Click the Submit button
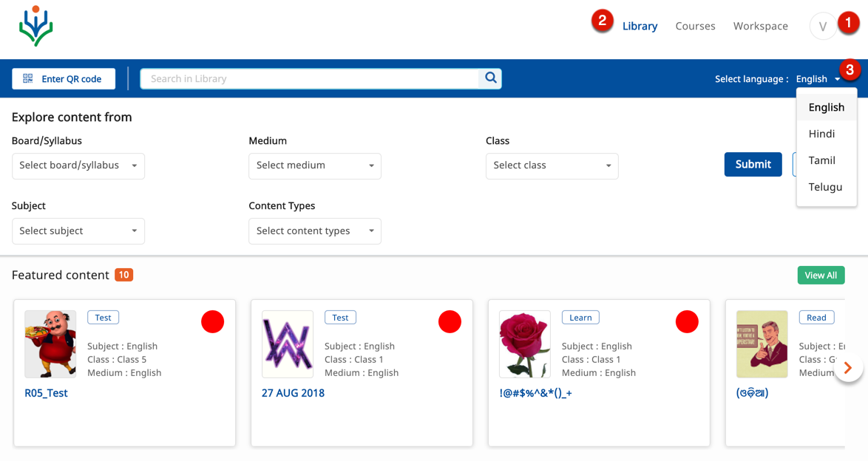This screenshot has height=461, width=868. [x=753, y=165]
